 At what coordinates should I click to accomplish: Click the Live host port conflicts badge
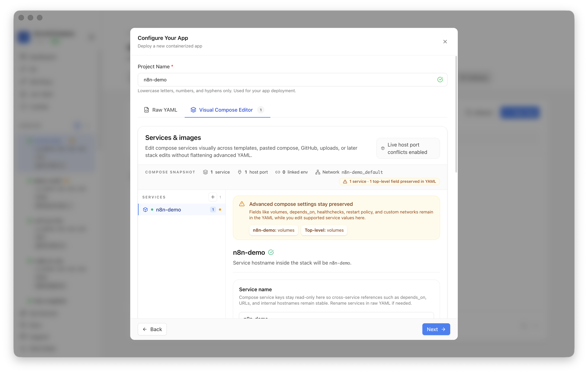[x=408, y=148]
